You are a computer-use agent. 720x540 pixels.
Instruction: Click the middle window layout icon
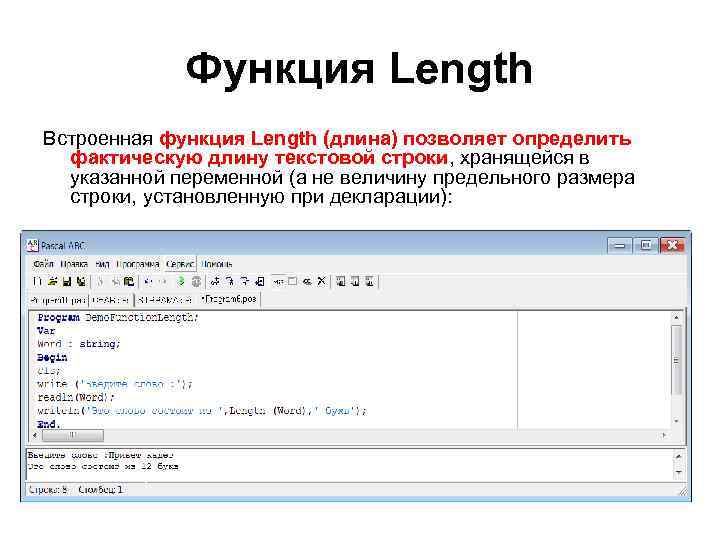click(355, 281)
